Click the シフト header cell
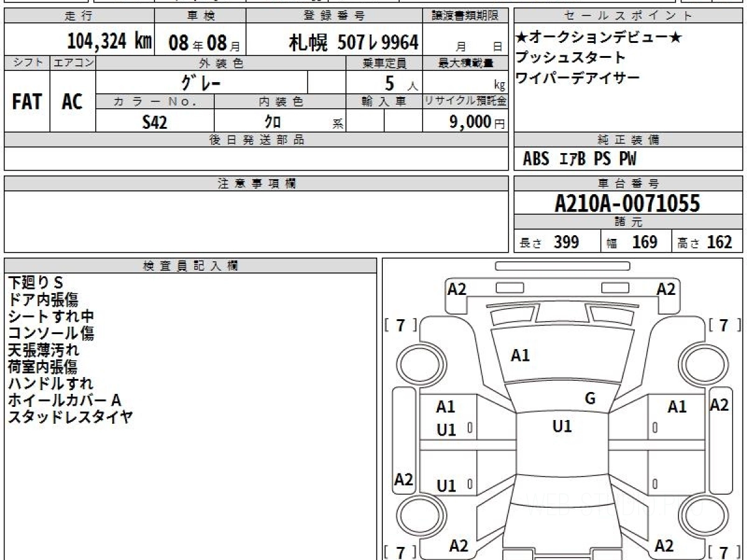Viewport: 747px width, 560px height. pyautogui.click(x=27, y=63)
